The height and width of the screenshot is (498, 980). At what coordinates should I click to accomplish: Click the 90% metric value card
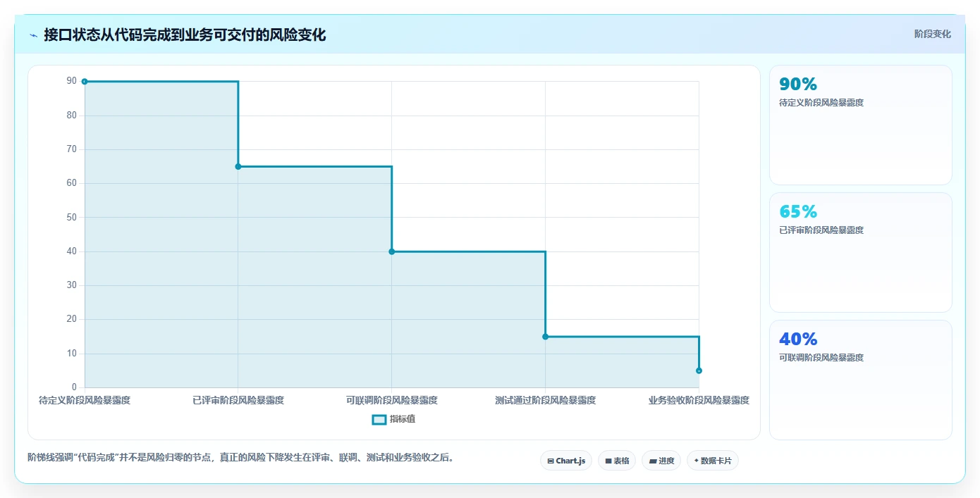[x=861, y=125]
